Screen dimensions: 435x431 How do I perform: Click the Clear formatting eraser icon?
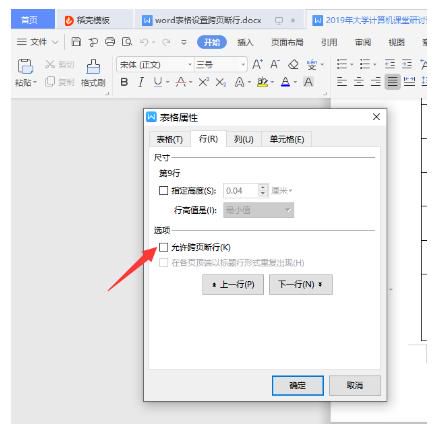tap(293, 64)
